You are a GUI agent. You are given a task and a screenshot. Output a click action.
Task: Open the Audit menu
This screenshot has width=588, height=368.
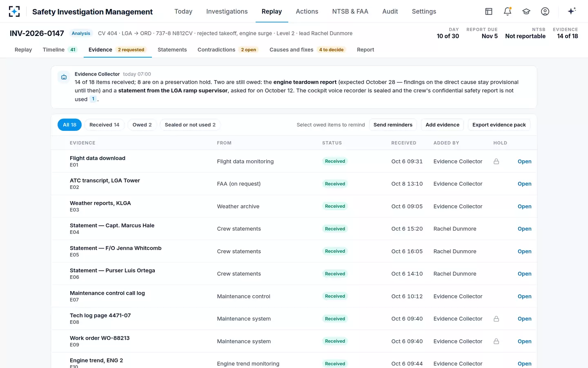pos(390,11)
